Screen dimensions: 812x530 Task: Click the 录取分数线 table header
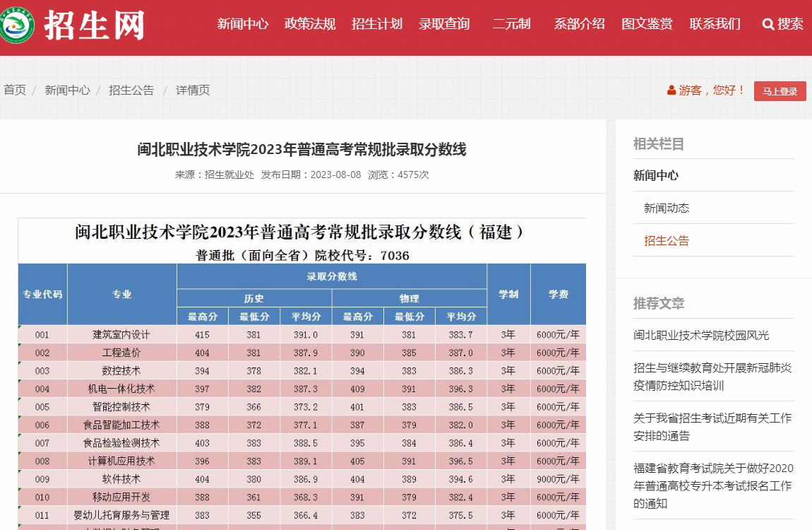coord(332,276)
